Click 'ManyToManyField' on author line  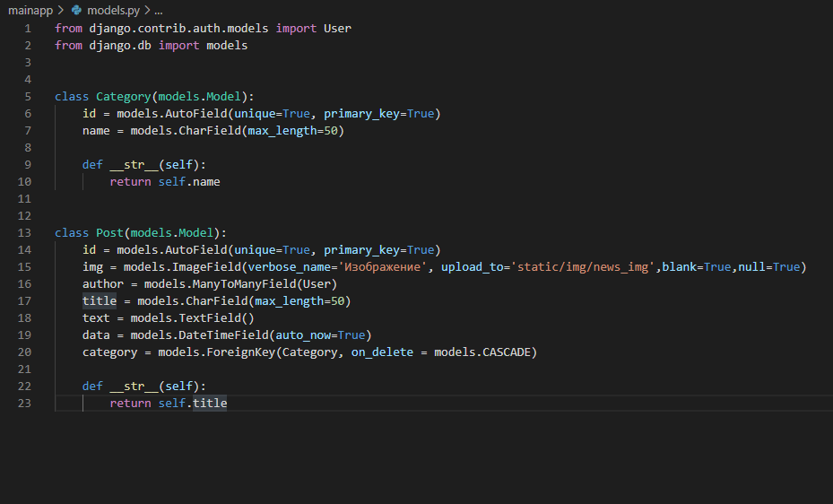pyautogui.click(x=245, y=284)
